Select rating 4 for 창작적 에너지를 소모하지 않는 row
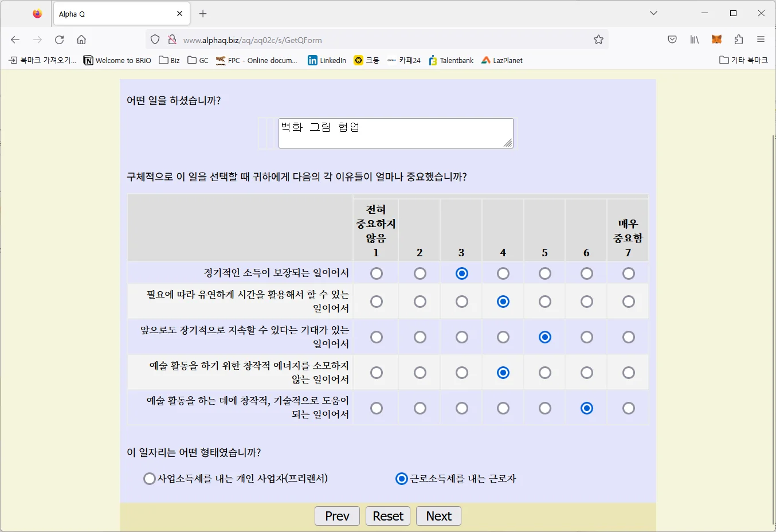The image size is (776, 532). [503, 373]
